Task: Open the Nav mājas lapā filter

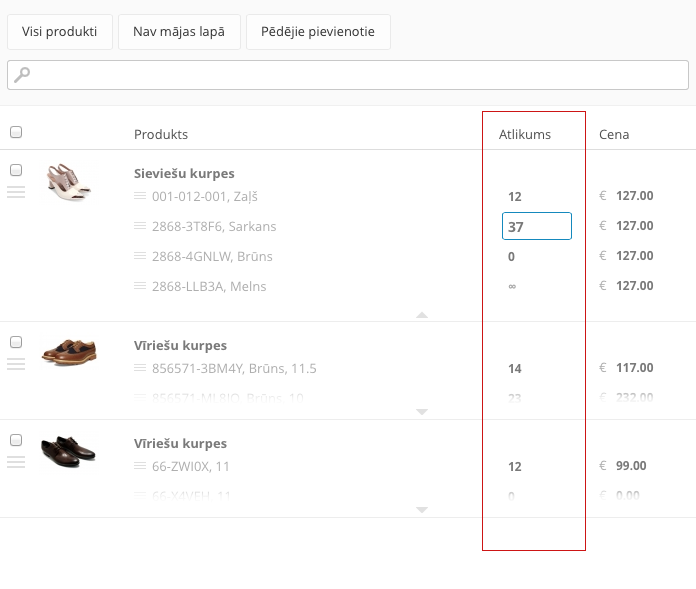Action: pos(179,32)
